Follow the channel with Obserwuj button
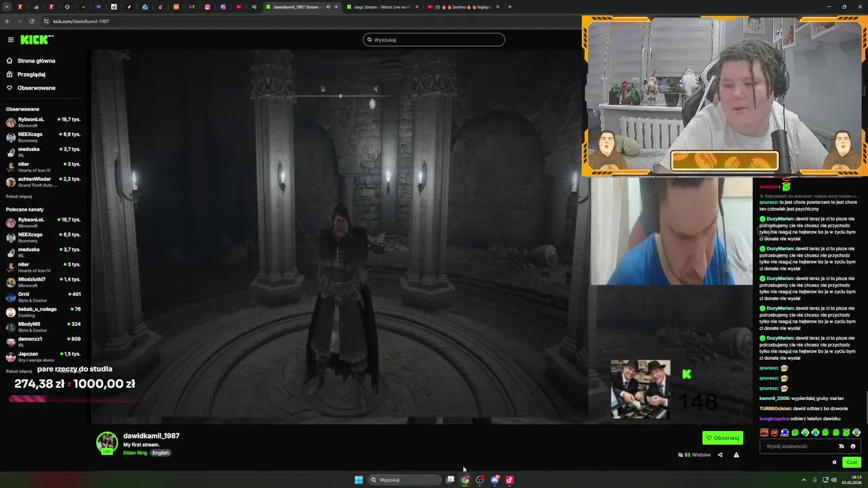Viewport: 868px width, 488px height. 723,438
